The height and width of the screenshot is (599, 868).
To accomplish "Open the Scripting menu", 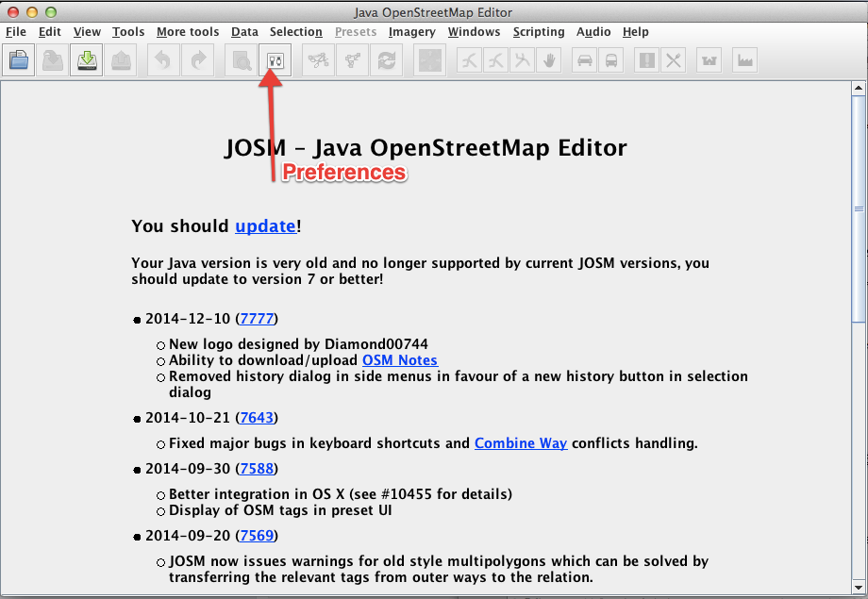I will click(539, 32).
